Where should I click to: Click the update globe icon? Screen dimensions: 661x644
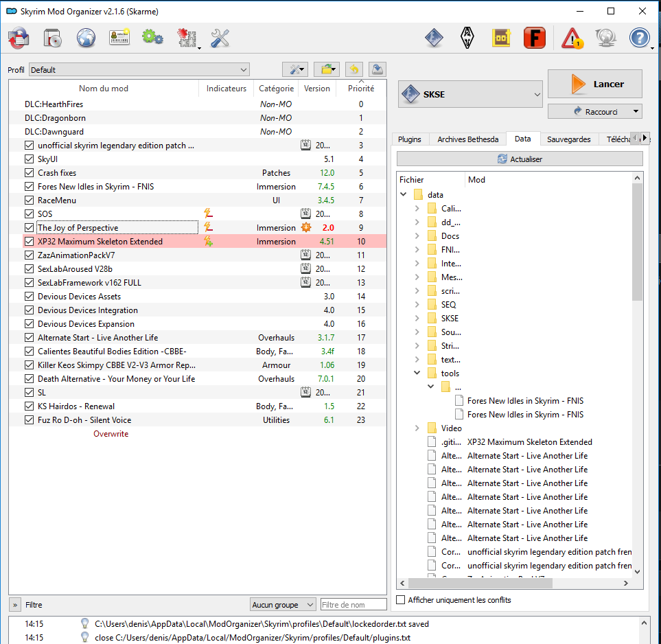pos(606,38)
